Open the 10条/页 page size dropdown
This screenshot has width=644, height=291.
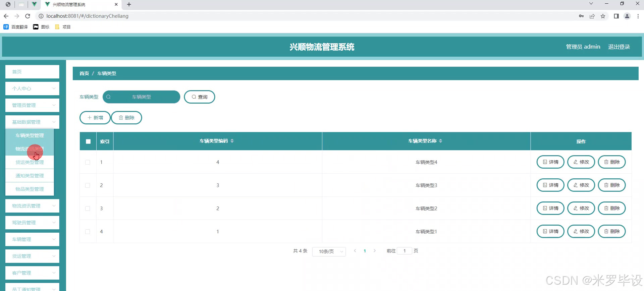point(329,251)
